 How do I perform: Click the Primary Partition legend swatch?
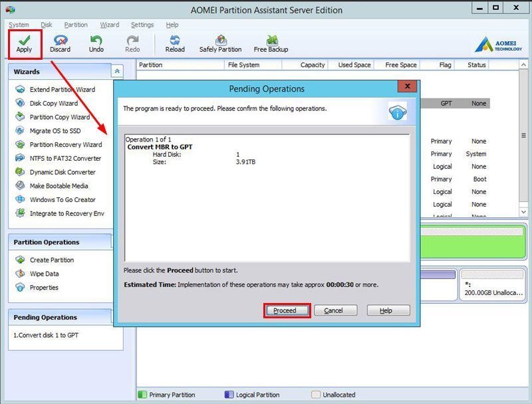click(x=142, y=395)
